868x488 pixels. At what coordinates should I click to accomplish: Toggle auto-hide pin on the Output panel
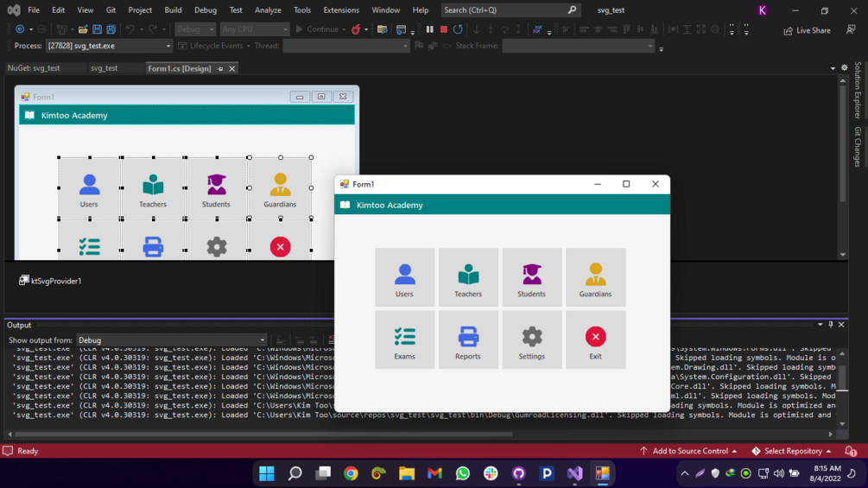click(830, 325)
